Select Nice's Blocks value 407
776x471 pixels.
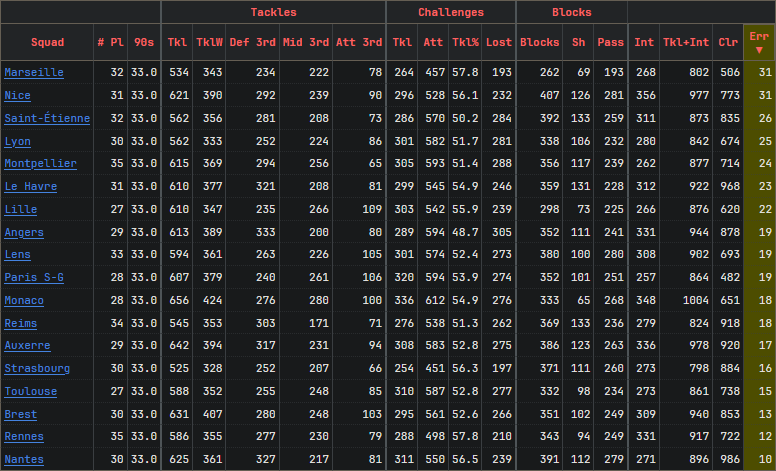tap(549, 95)
